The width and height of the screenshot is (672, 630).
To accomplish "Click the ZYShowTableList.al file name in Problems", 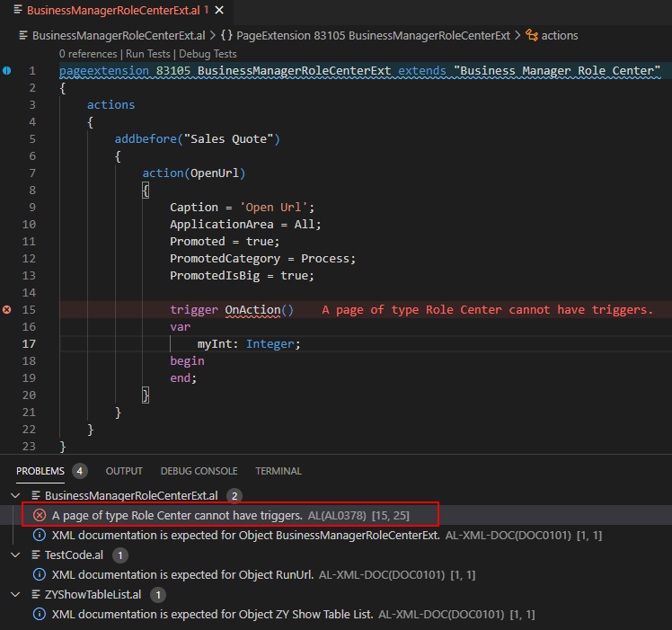I will click(x=93, y=594).
